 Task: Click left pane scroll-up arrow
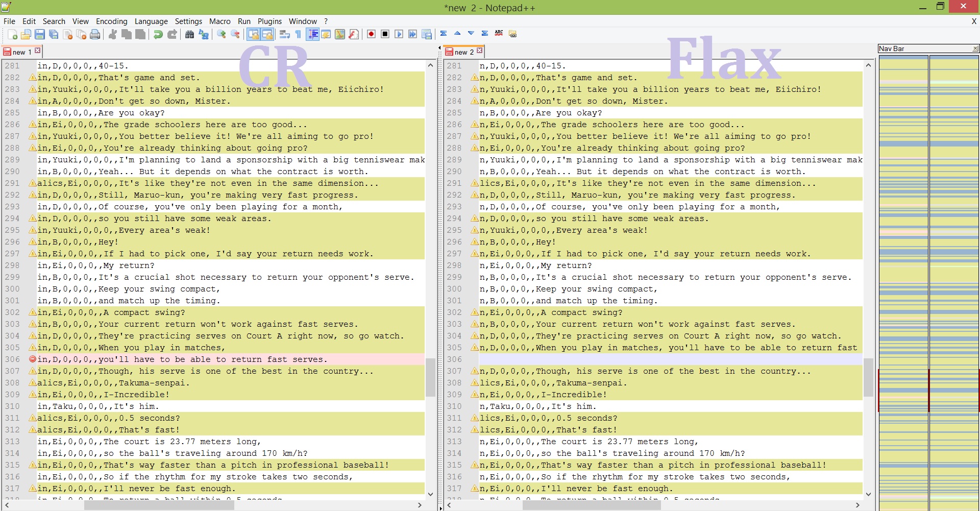click(430, 65)
